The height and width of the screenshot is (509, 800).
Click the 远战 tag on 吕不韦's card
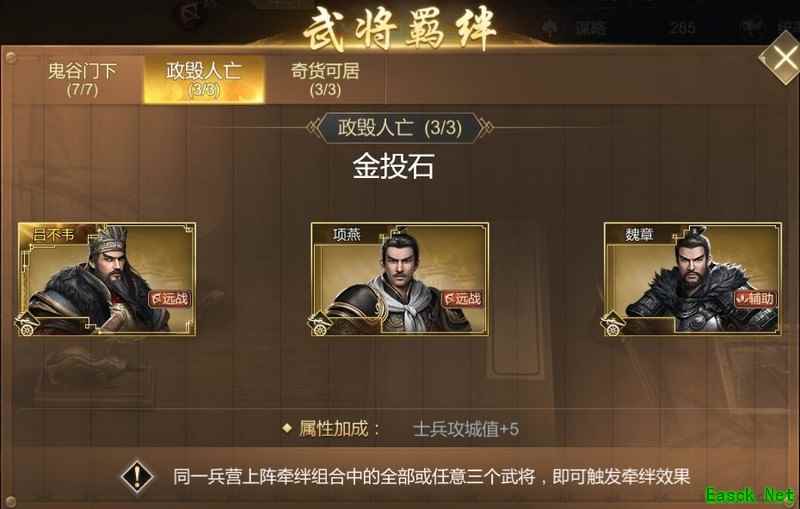170,298
